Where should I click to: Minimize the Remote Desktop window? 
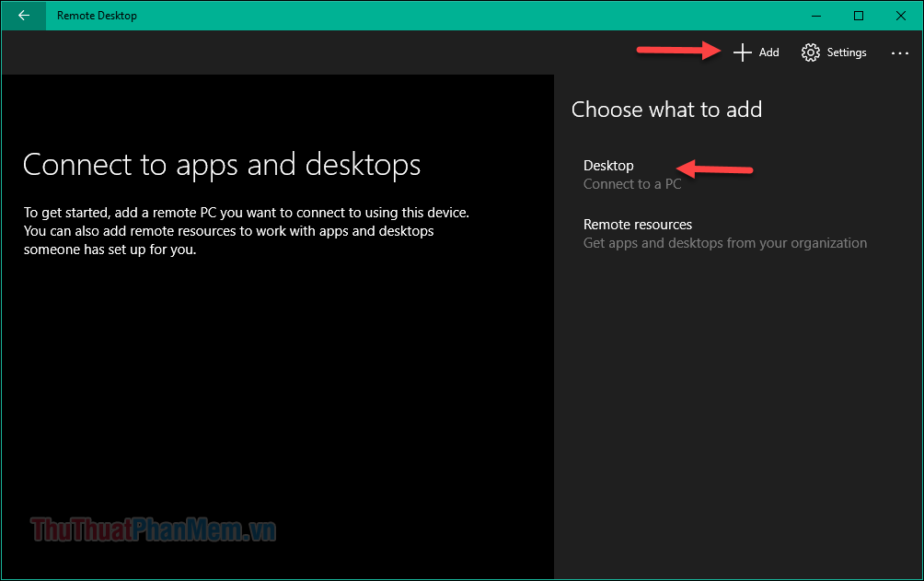[815, 16]
